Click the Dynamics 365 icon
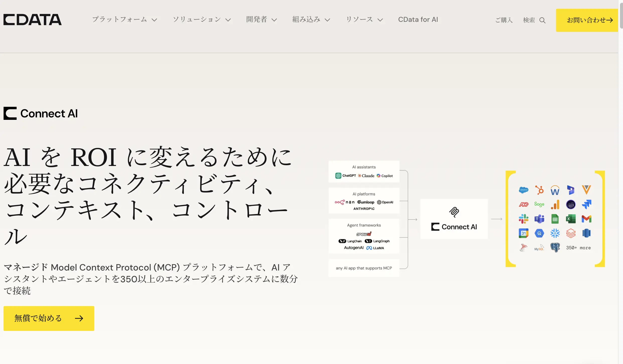623x364 pixels. point(571,190)
